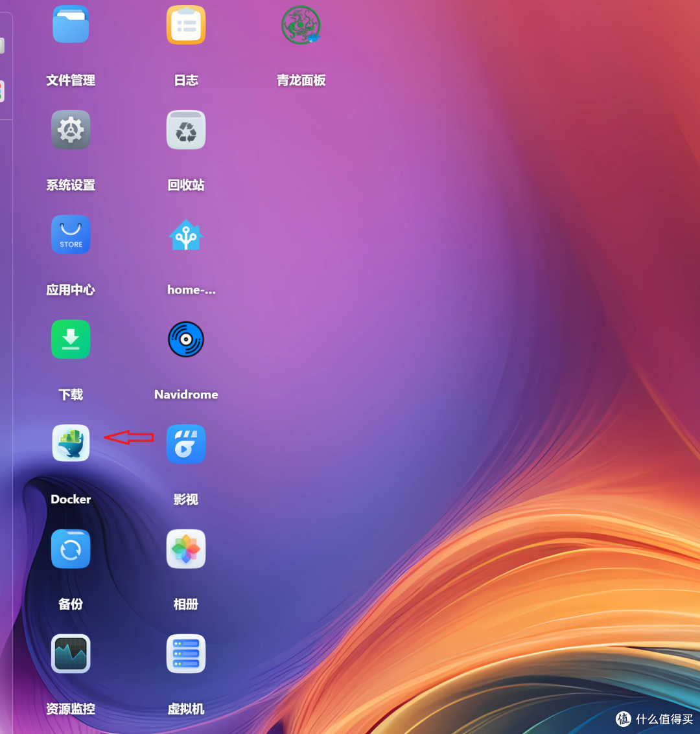Open the 回收站 recycle bin
This screenshot has height=734, width=700.
pos(186,130)
